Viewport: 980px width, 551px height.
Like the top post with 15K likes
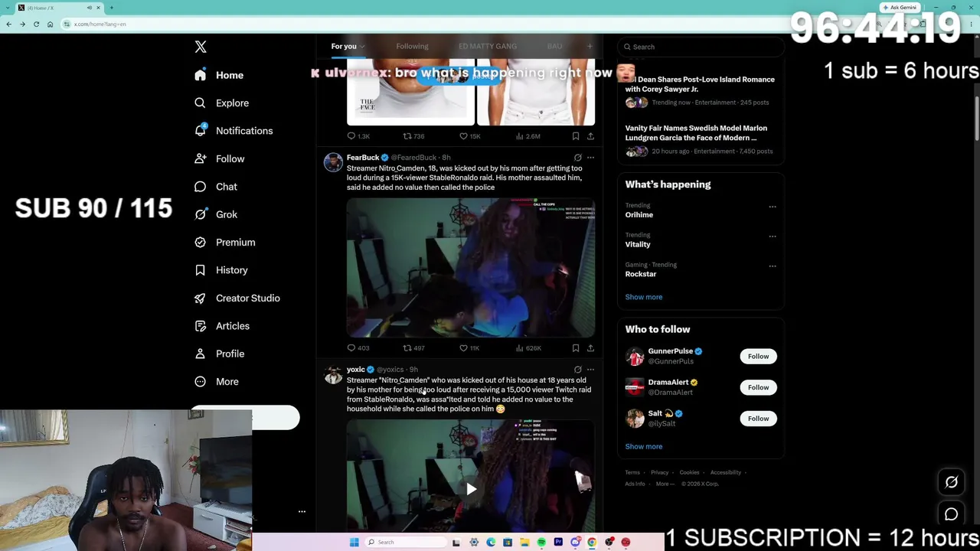click(x=469, y=136)
